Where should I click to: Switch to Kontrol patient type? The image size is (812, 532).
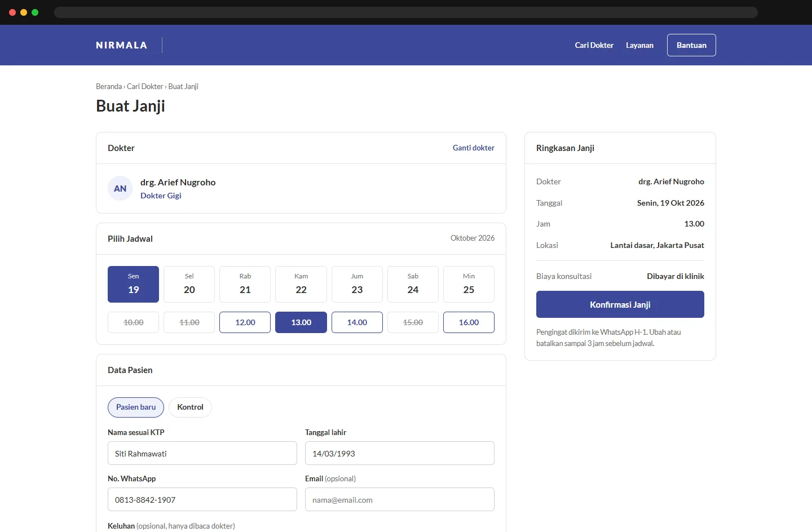tap(190, 407)
